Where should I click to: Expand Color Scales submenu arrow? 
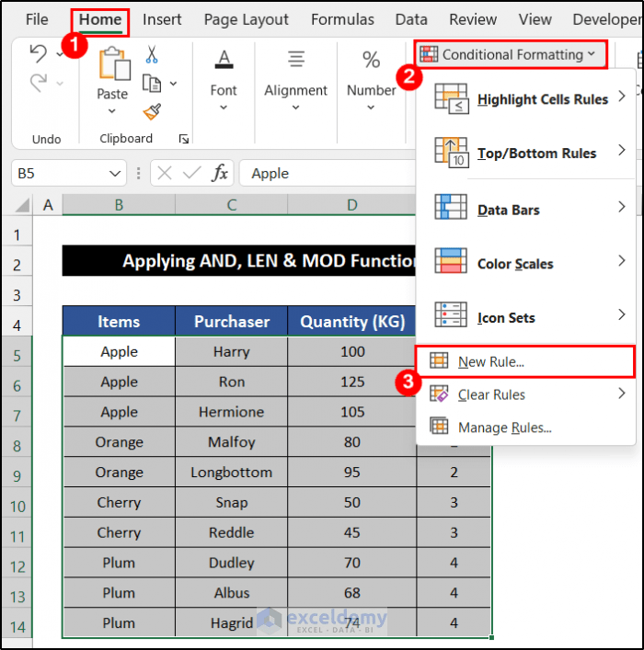tap(622, 260)
